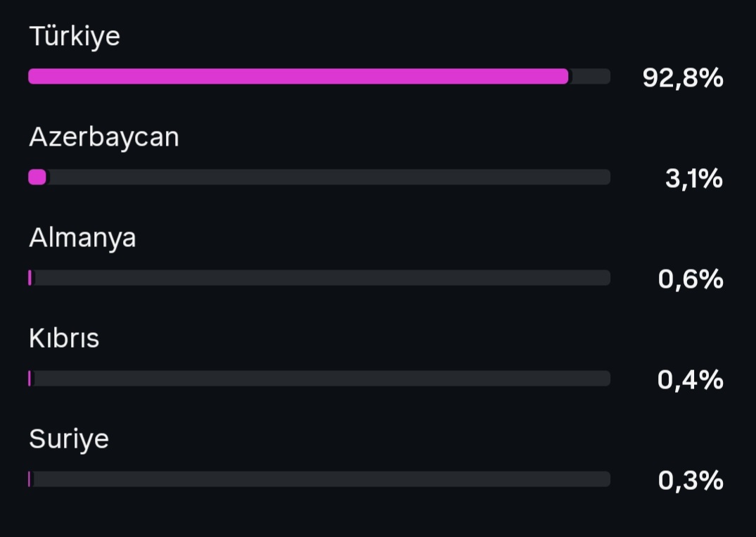The width and height of the screenshot is (756, 537).
Task: Select the Azerbaycan country label
Action: tap(103, 137)
